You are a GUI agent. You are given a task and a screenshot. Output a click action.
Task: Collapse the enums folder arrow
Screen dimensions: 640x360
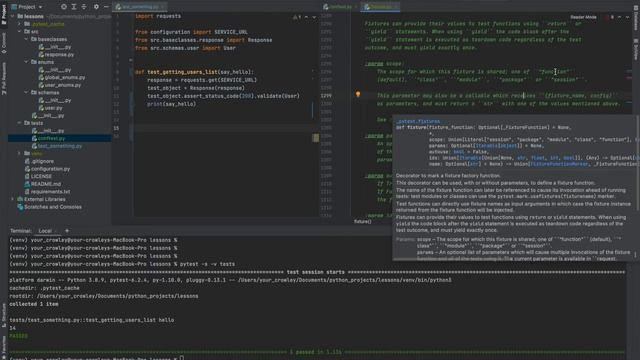tap(26, 62)
